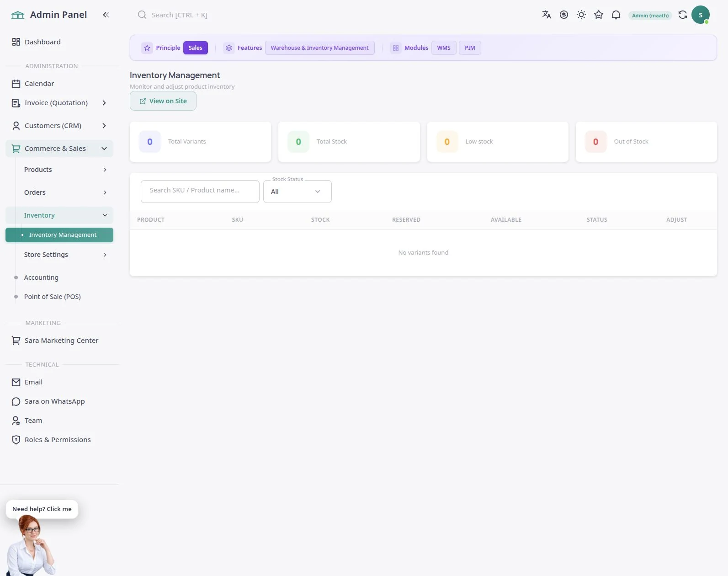Click the View on Site button
Image resolution: width=728 pixels, height=576 pixels.
pos(163,101)
